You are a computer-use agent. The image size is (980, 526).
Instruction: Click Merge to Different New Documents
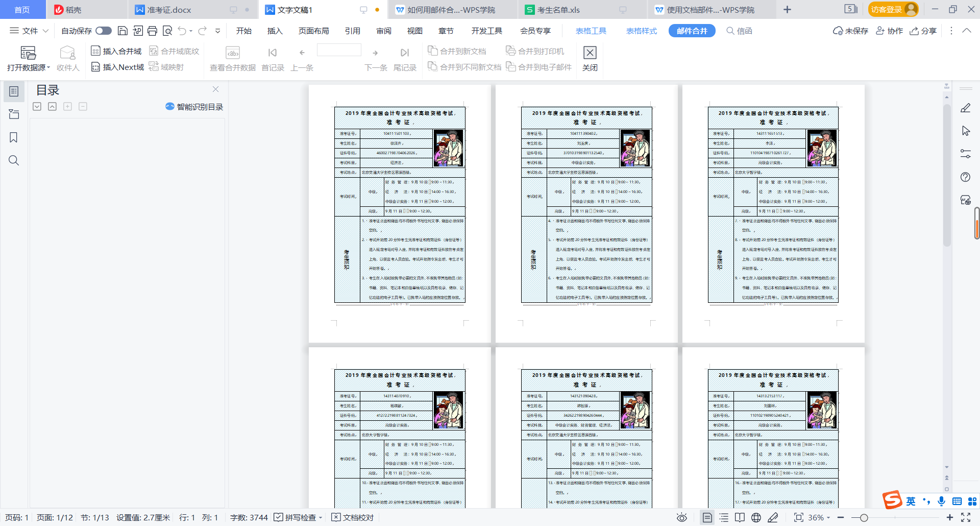pyautogui.click(x=464, y=67)
